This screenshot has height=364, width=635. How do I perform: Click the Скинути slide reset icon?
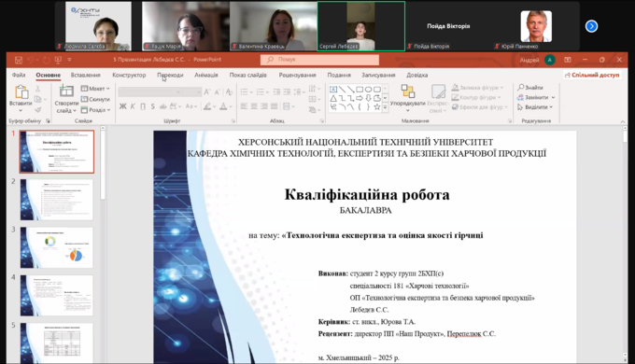coord(84,99)
